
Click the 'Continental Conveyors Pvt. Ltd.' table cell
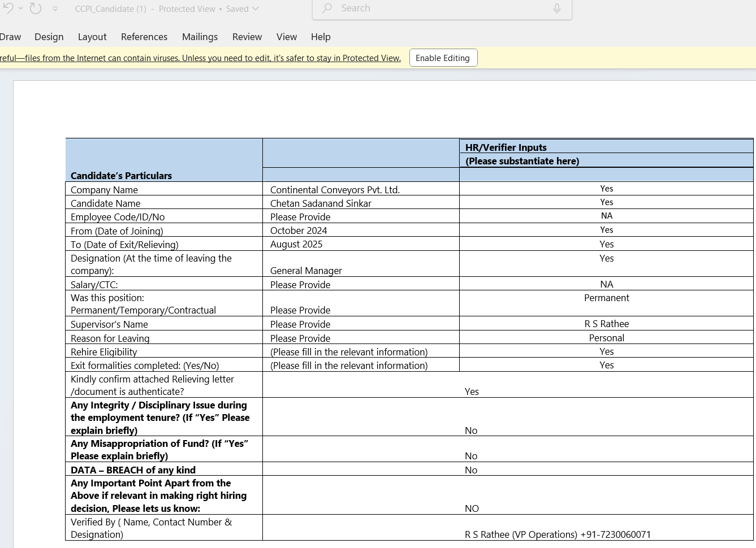pos(335,190)
